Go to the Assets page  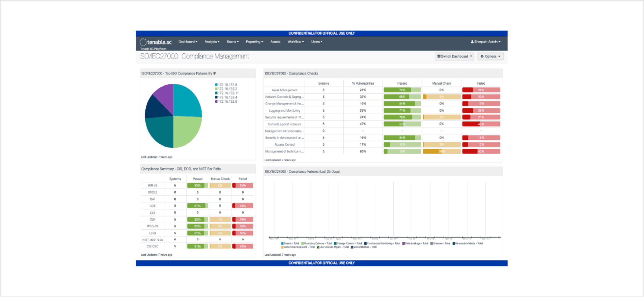275,42
